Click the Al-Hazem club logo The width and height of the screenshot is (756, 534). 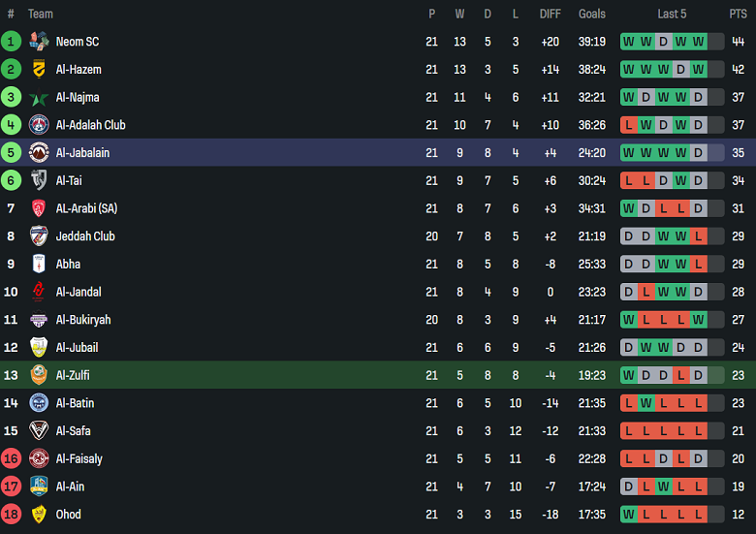click(39, 70)
